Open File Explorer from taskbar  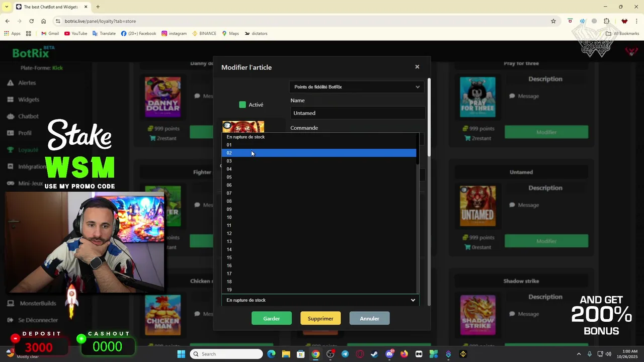[286, 354]
